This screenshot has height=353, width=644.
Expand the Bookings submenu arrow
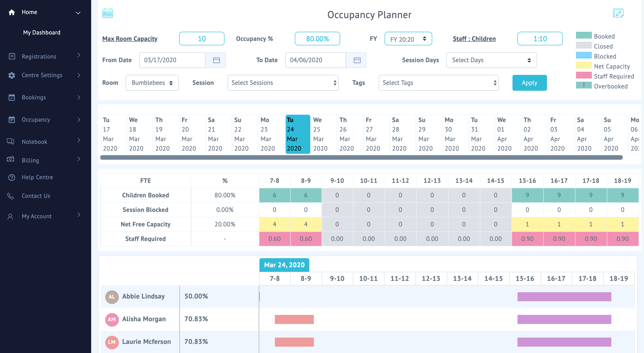pos(79,98)
